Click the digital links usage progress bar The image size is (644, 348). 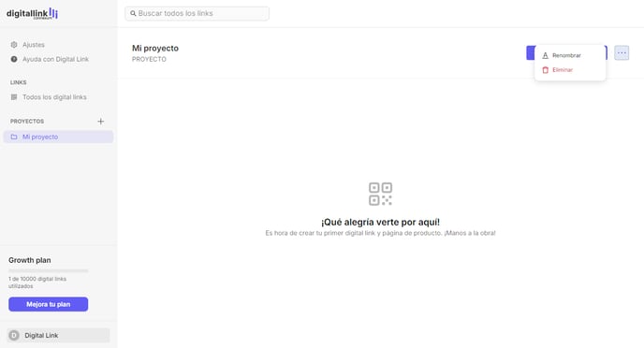pos(48,271)
